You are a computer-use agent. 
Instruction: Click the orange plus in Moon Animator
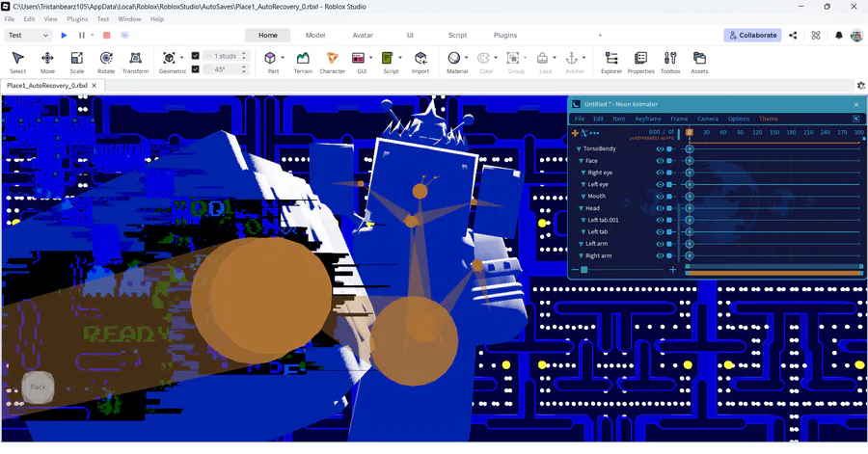click(x=575, y=133)
